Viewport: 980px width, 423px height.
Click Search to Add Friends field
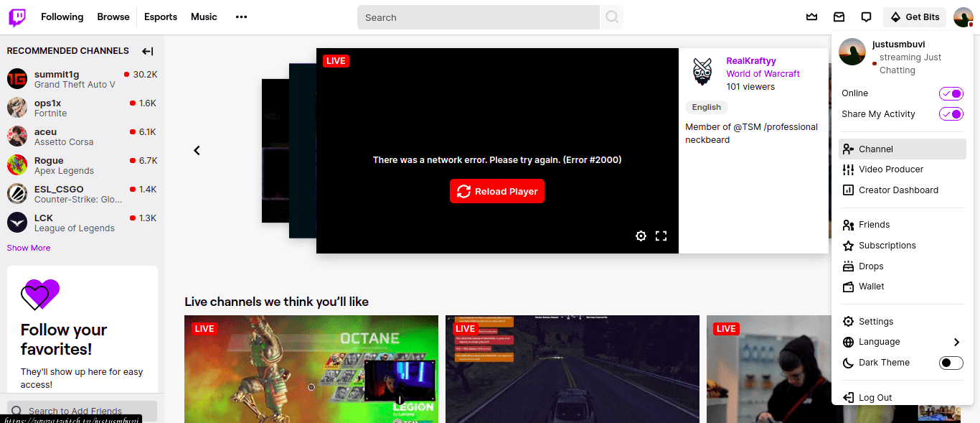(x=82, y=412)
